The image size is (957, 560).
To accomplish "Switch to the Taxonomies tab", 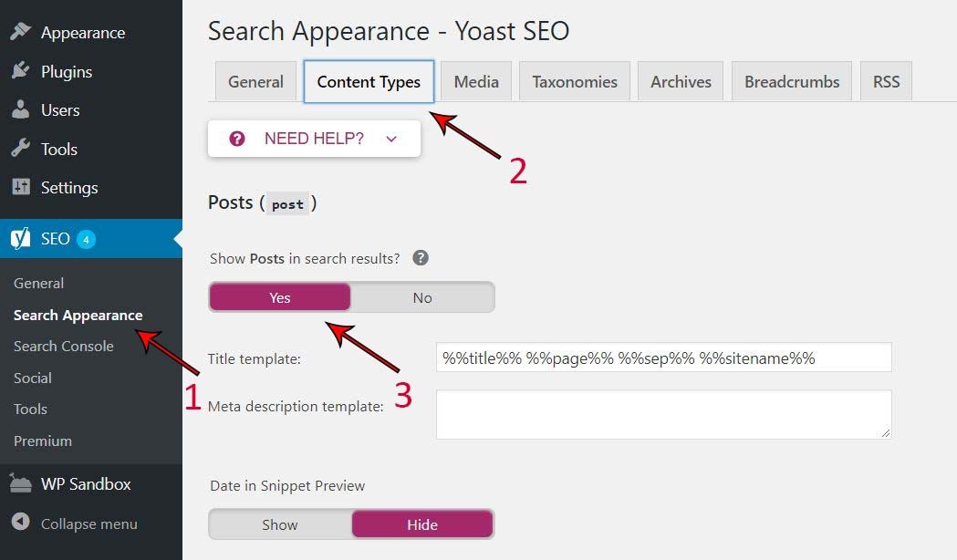I will pos(575,82).
